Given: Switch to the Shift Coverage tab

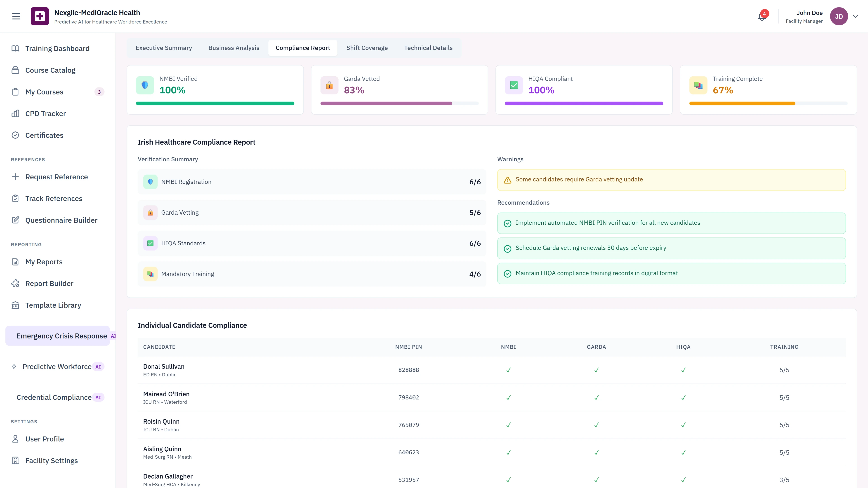Looking at the screenshot, I should coord(367,48).
